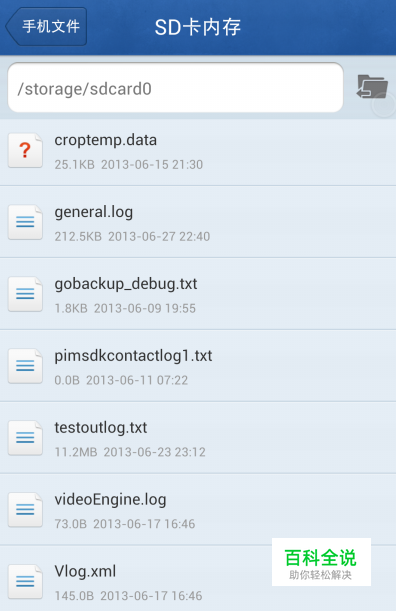The width and height of the screenshot is (396, 611).
Task: Open the videoEngine.log filename
Action: [110, 500]
